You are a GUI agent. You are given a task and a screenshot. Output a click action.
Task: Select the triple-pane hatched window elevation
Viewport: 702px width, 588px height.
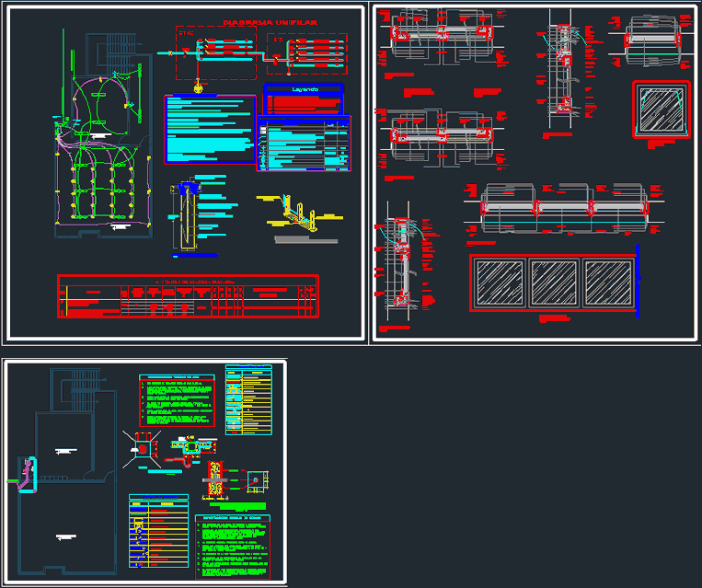coord(552,283)
